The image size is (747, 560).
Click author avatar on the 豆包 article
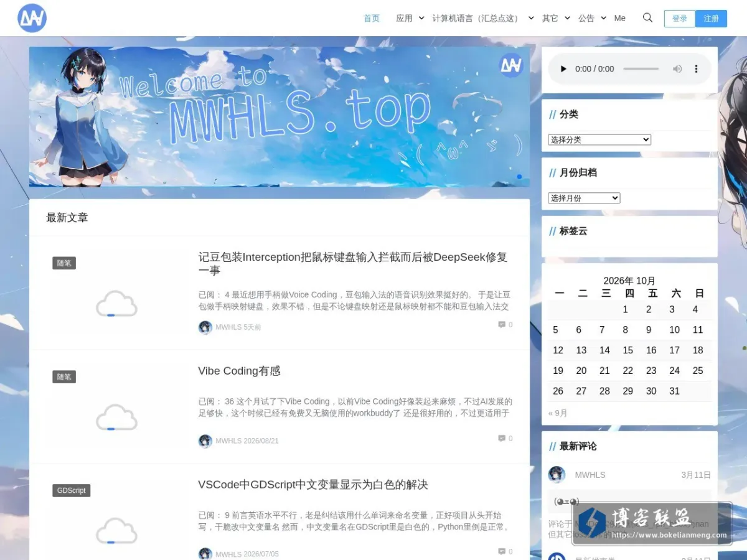pyautogui.click(x=205, y=327)
